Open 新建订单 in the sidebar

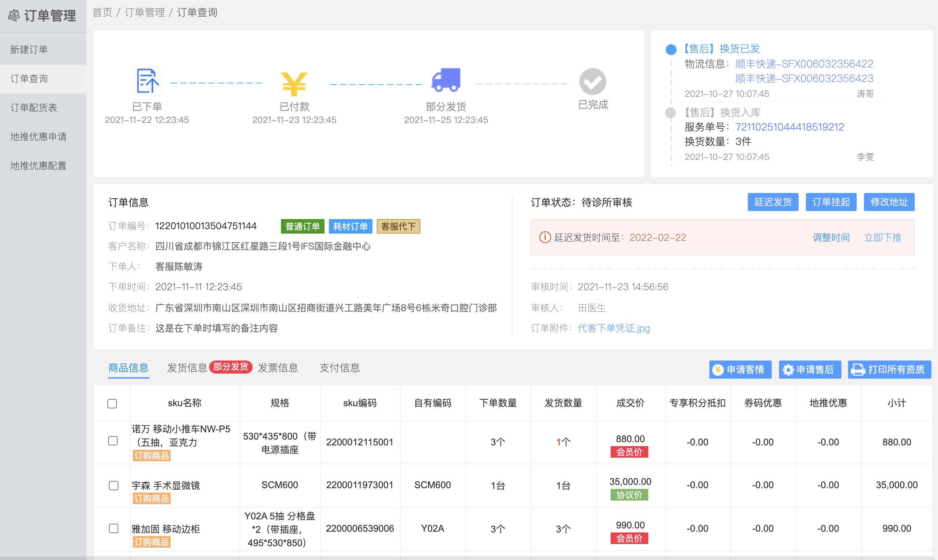pyautogui.click(x=43, y=49)
